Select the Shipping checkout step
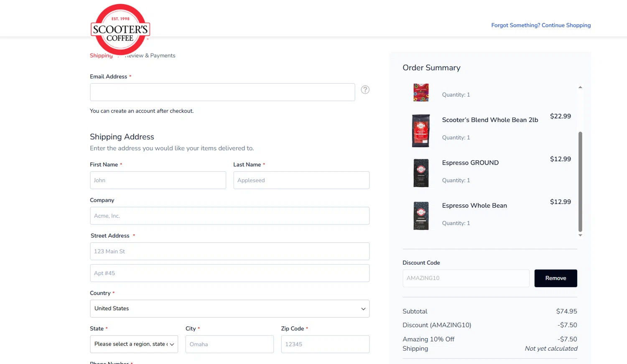627x364 pixels. 101,56
